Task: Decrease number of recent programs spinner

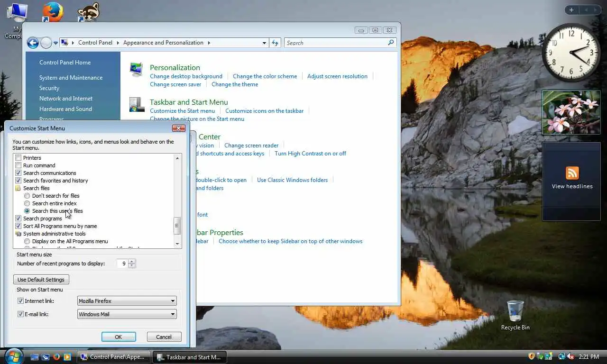Action: click(132, 266)
